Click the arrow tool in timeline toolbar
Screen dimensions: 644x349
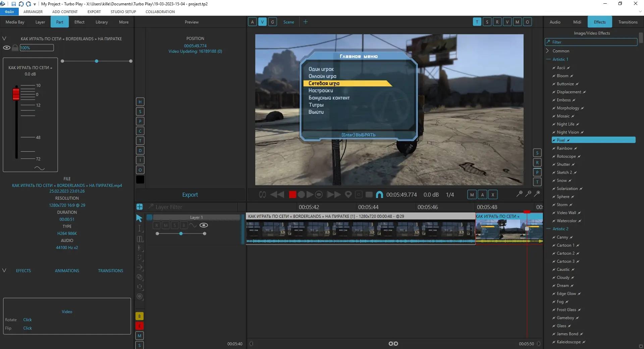pos(140,267)
